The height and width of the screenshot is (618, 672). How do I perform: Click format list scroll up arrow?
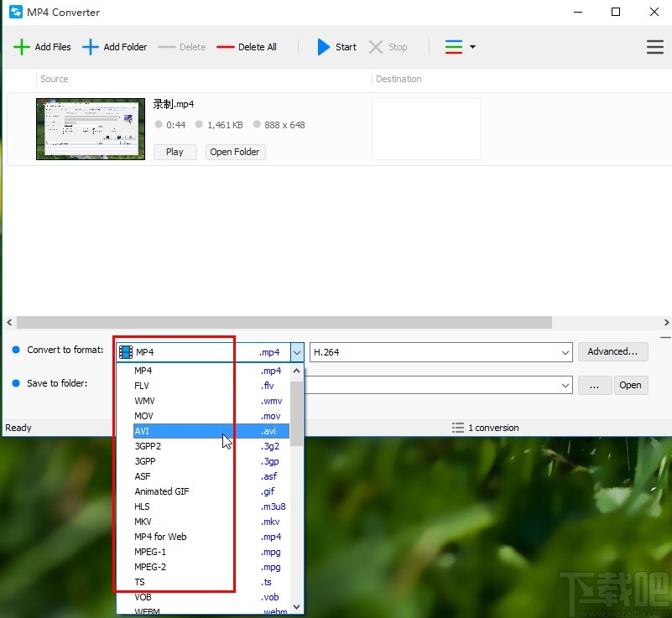coord(297,371)
